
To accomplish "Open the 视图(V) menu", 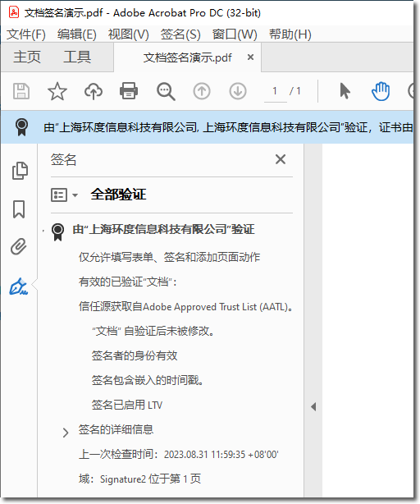I will [x=129, y=34].
